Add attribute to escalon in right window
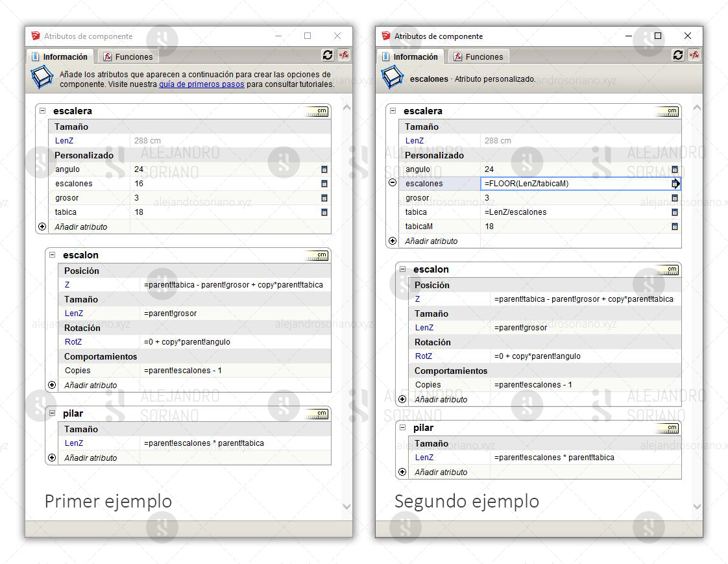Viewport: 728px width, 564px height. click(x=402, y=400)
